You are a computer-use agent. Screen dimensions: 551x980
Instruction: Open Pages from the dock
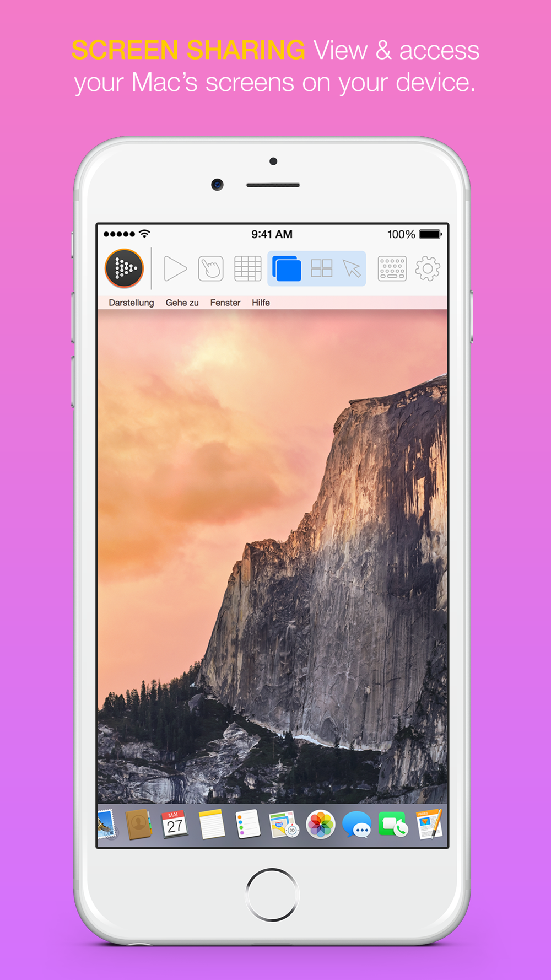point(429,825)
